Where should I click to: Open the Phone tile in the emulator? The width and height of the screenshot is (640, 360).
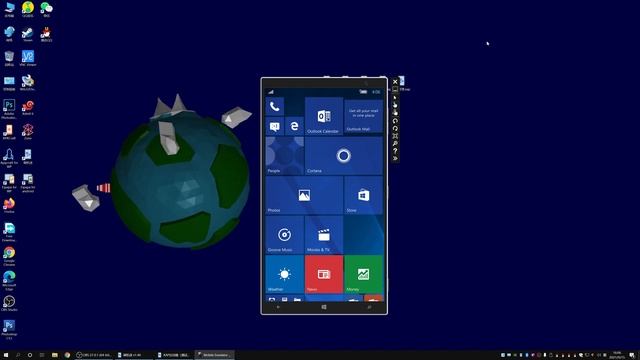tap(275, 106)
